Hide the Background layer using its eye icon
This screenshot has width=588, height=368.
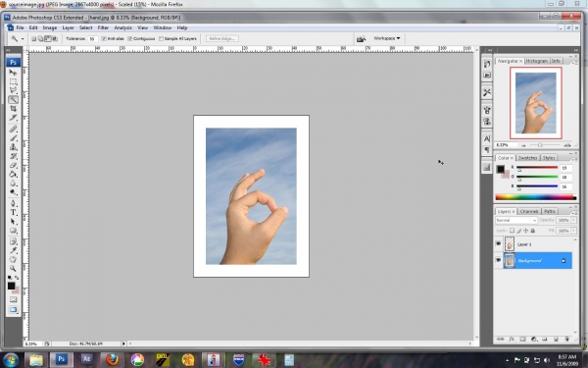[x=499, y=260]
